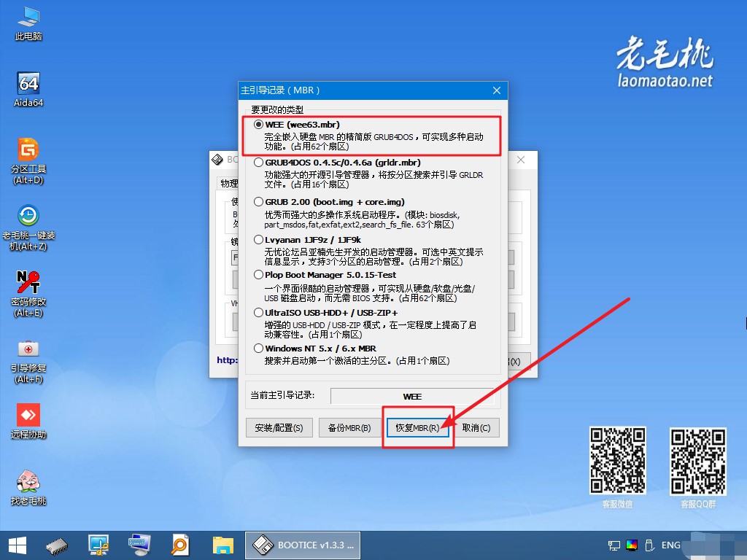Select UltraISO USB-HDD+ / USB-ZIP+ option

pos(258,313)
